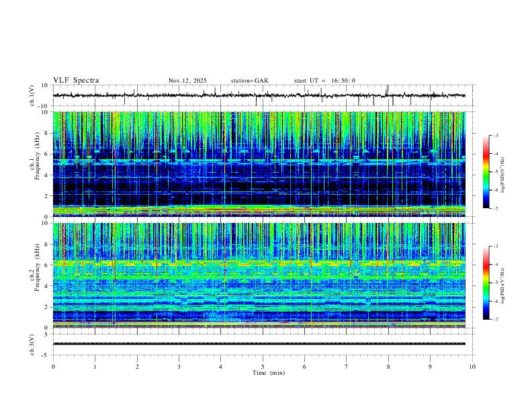Click the ch.2 spectrogram panel

(x=259, y=275)
